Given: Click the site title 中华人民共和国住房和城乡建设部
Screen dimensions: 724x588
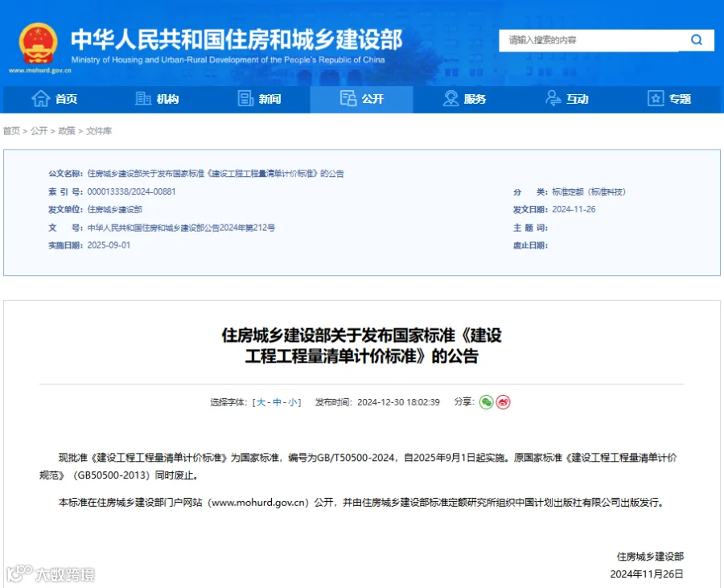Looking at the screenshot, I should pyautogui.click(x=237, y=39).
